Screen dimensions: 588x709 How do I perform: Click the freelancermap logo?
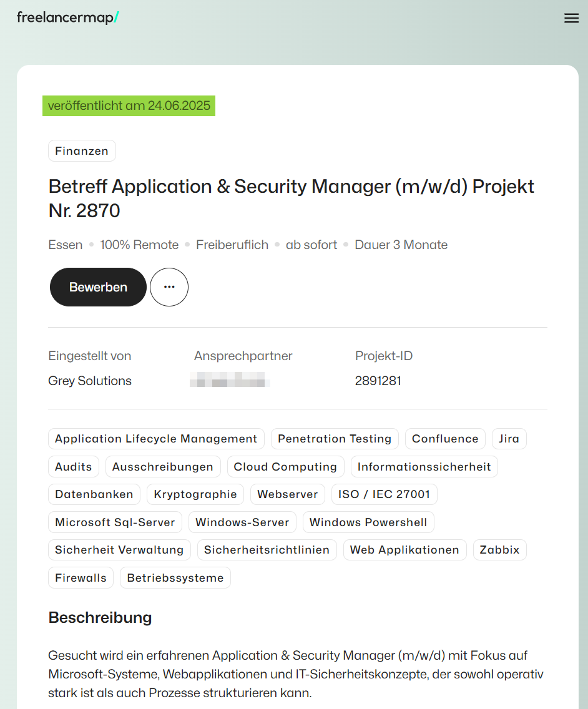click(67, 17)
